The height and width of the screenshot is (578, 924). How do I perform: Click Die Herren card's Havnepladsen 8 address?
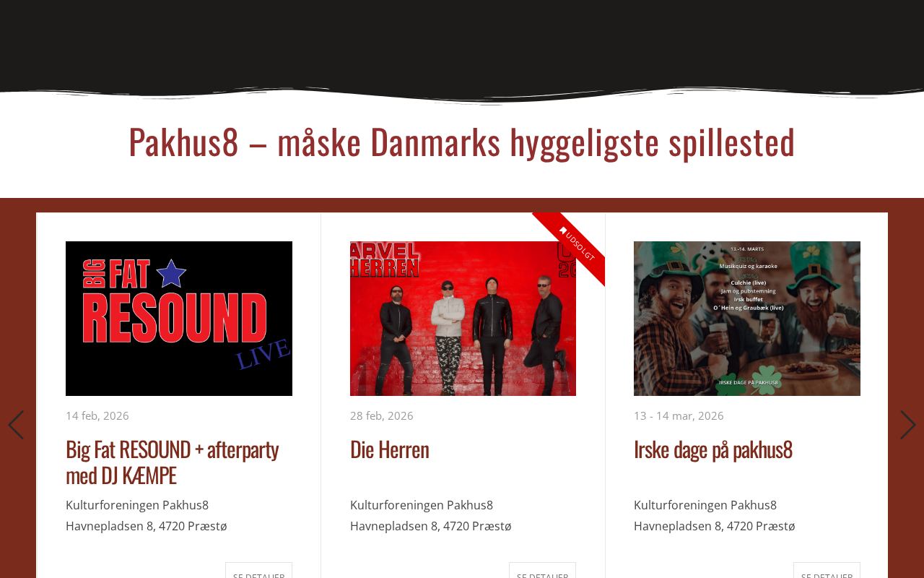click(x=431, y=526)
